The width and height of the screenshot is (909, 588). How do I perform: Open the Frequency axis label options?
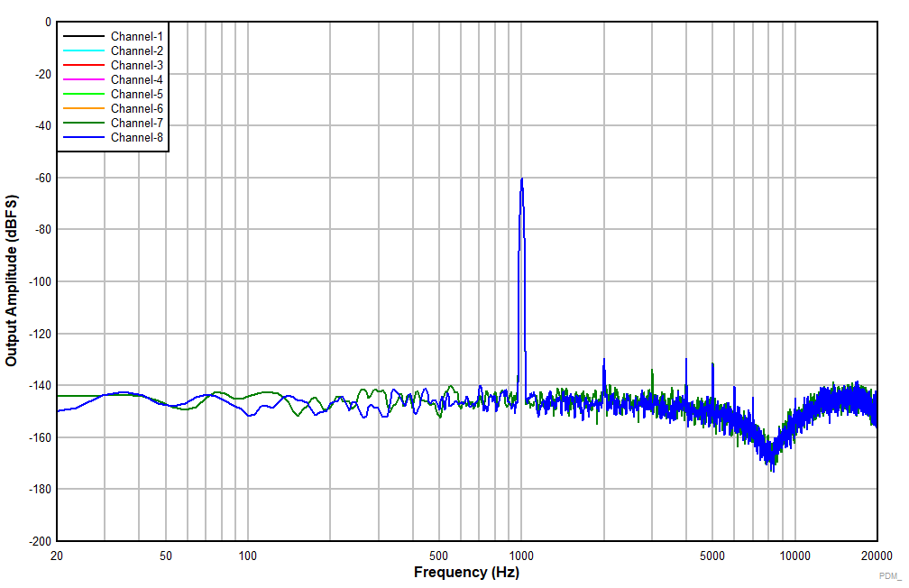[469, 571]
